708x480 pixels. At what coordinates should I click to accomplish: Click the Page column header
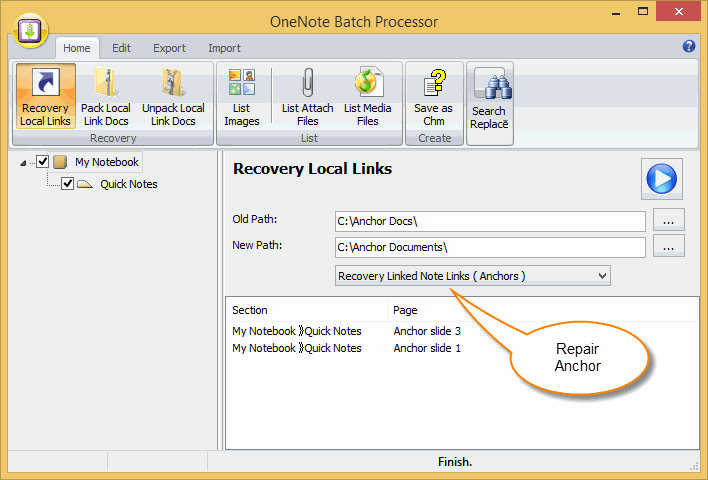[x=543, y=310]
